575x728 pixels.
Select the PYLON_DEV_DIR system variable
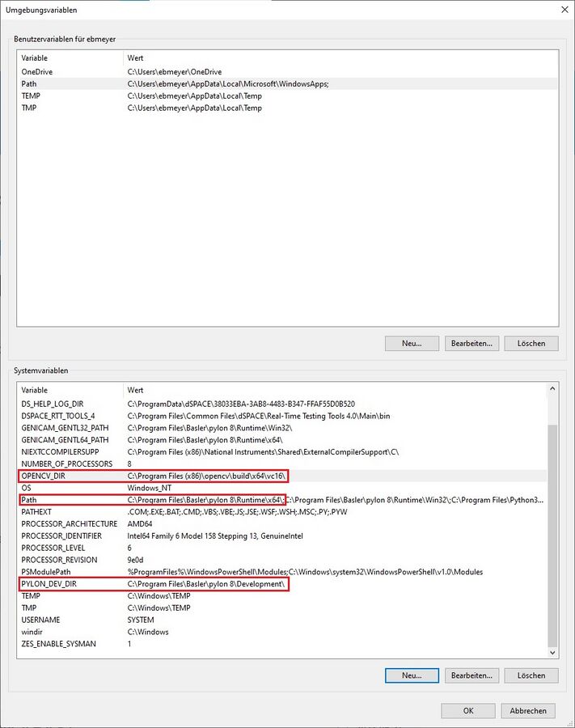49,583
